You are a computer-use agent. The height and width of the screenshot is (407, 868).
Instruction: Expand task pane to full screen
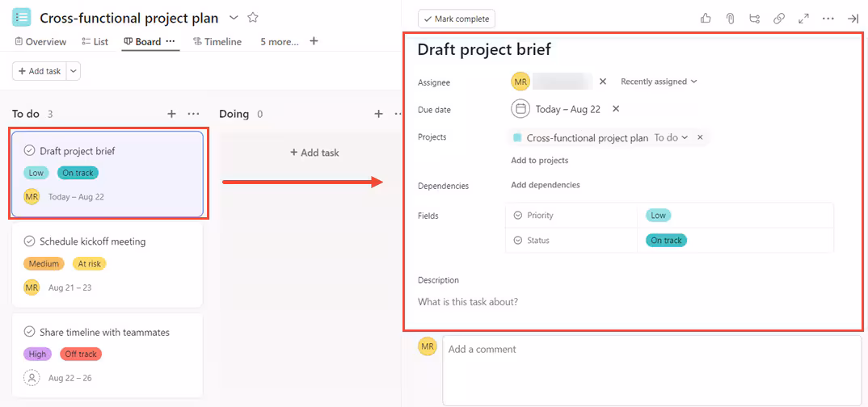click(x=803, y=19)
